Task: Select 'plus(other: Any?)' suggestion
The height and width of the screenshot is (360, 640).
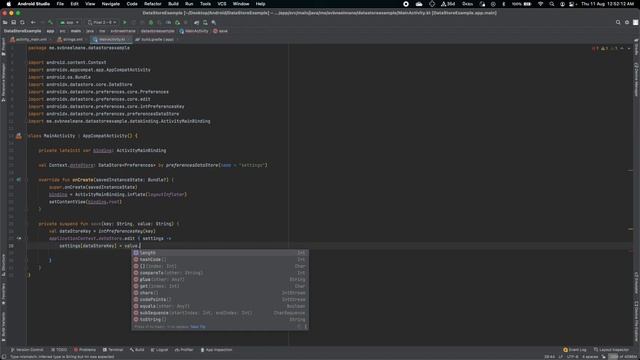Action: pyautogui.click(x=220, y=280)
